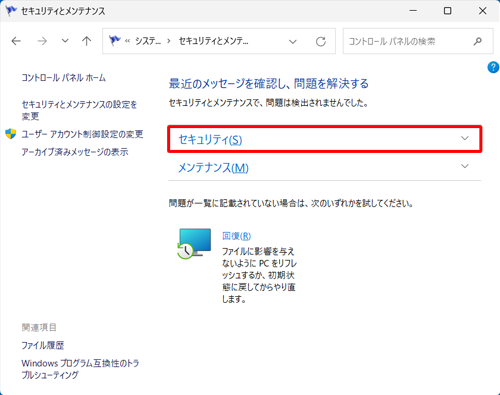Open the 回復(R) link
500x395 pixels.
point(236,236)
